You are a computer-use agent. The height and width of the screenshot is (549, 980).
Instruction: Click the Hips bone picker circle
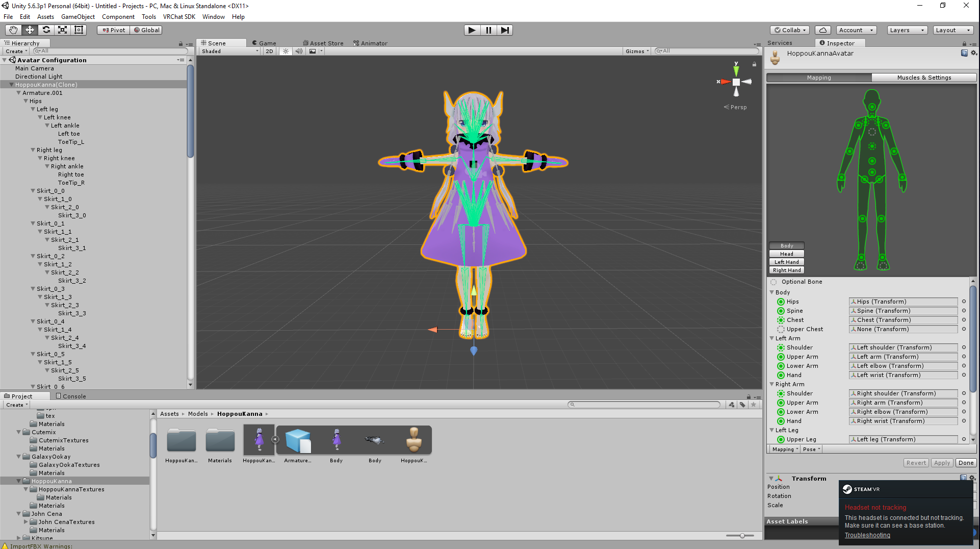coord(964,302)
